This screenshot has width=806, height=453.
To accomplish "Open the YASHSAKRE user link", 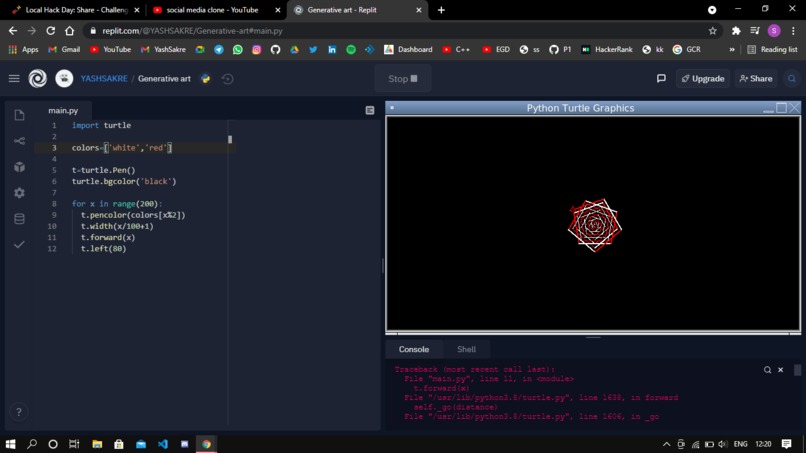I will pos(104,79).
